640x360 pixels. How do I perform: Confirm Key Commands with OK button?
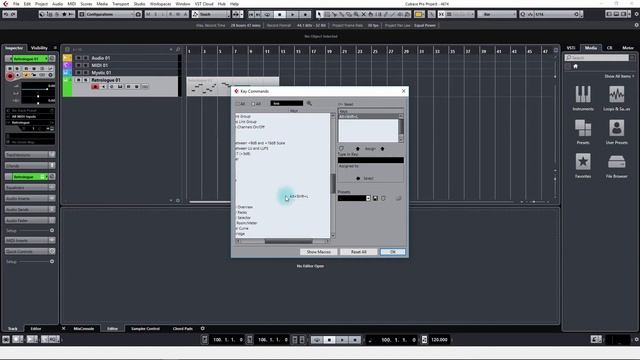(393, 252)
